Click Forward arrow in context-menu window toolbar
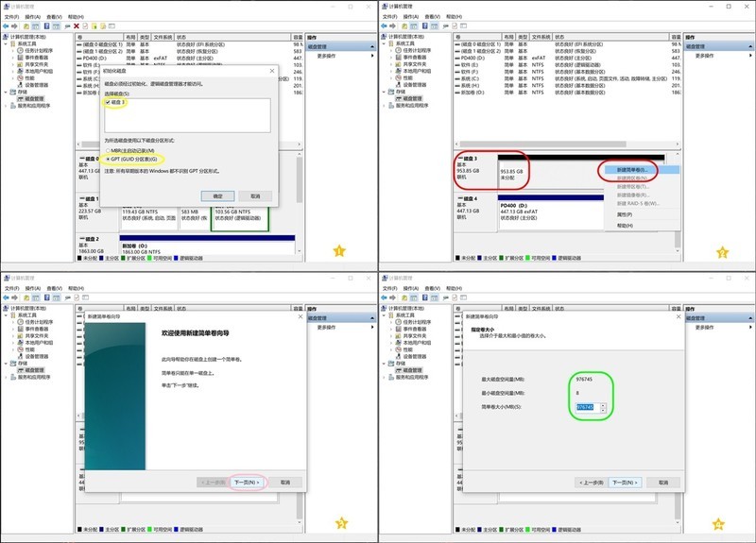756x543 pixels. 392,26
